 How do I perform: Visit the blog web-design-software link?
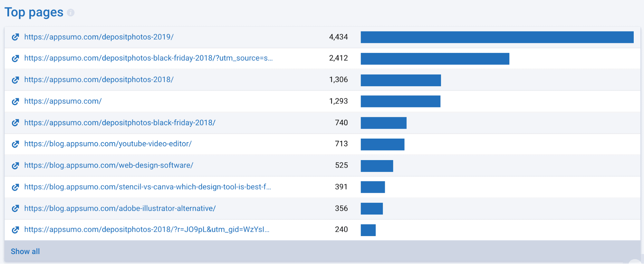point(109,166)
